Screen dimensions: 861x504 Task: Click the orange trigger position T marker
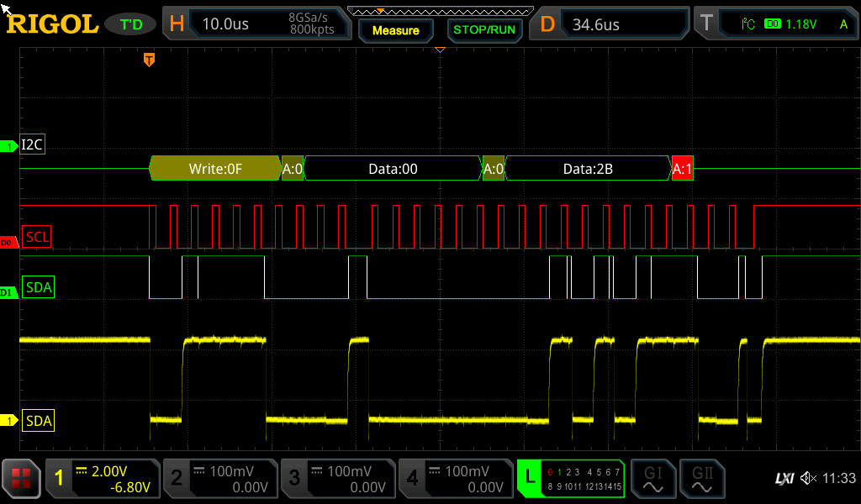click(x=149, y=60)
